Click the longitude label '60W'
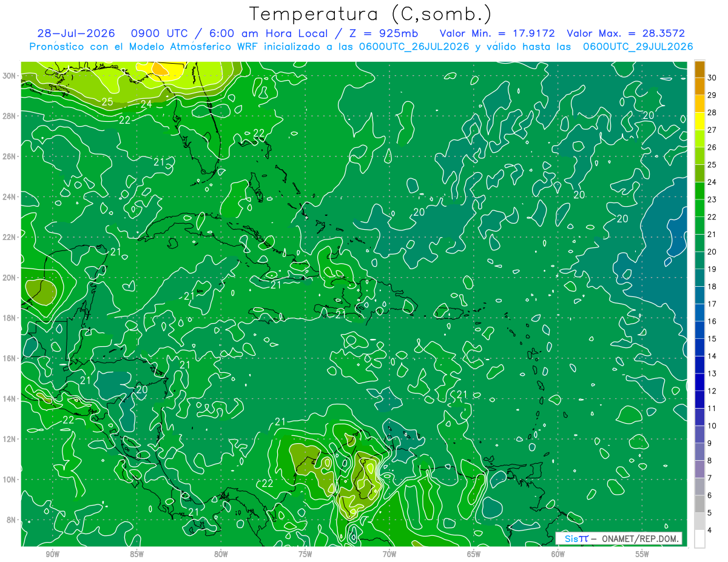This screenshot has width=728, height=562. (x=558, y=554)
